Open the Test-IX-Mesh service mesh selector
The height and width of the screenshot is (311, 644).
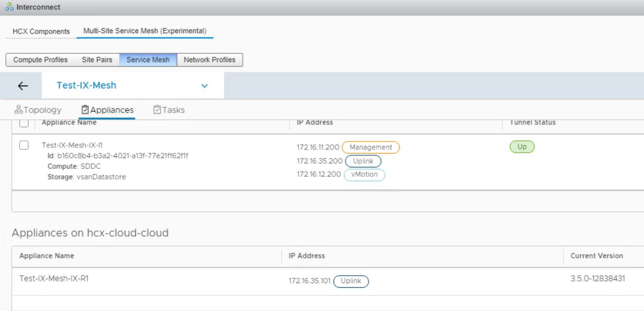point(86,86)
